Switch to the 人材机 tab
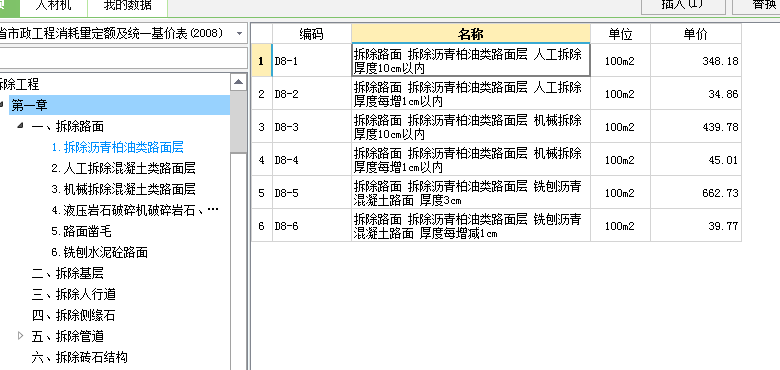780x370 pixels. point(54,7)
